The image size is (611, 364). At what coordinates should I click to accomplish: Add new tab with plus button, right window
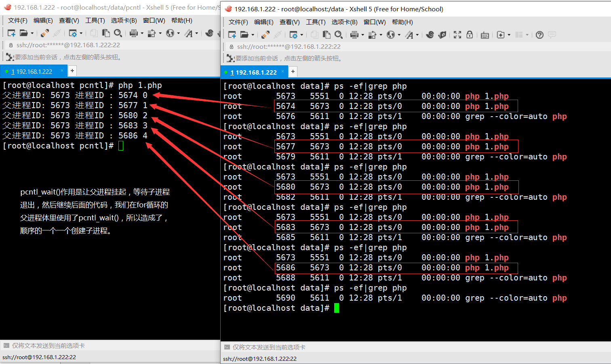(293, 72)
